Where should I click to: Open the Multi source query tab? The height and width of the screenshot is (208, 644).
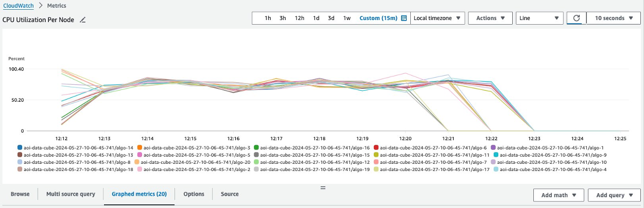coord(71,194)
